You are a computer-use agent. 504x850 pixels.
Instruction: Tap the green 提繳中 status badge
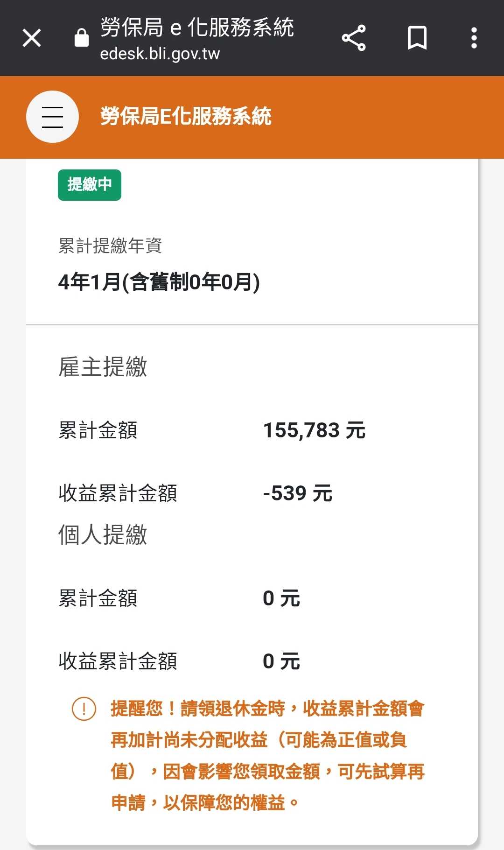(x=89, y=185)
